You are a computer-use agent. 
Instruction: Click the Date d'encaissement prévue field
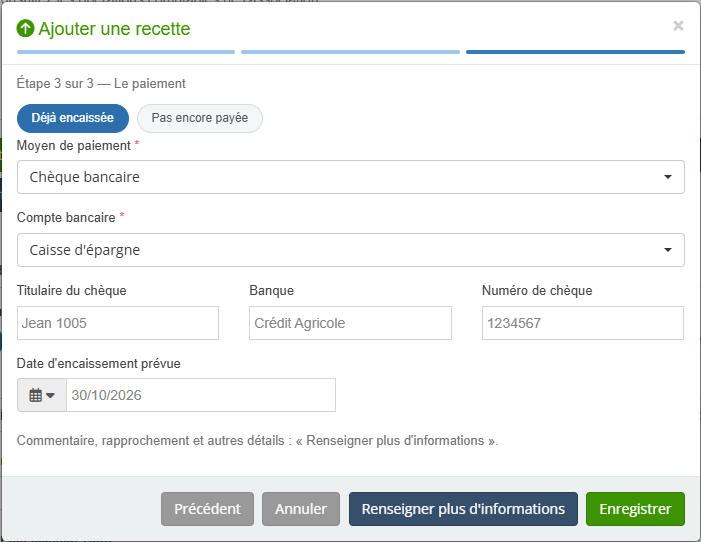pos(201,395)
